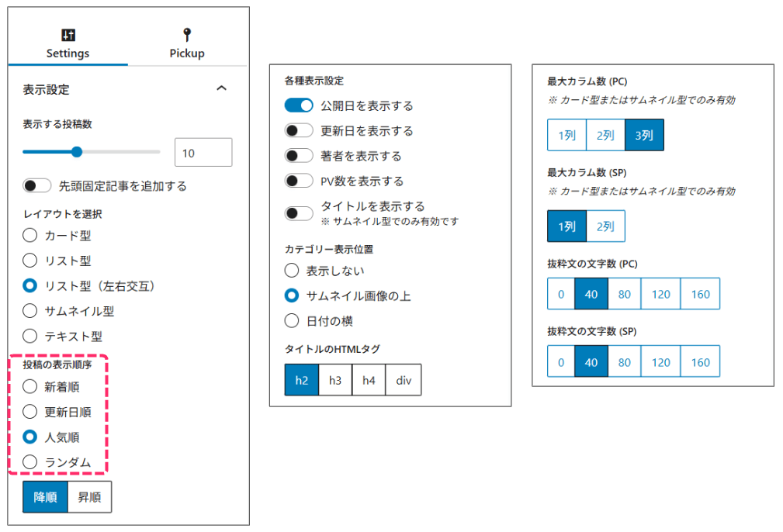Select 3列 for 最大カラム数 (PC)
This screenshot has height=532, width=783.
pyautogui.click(x=644, y=135)
